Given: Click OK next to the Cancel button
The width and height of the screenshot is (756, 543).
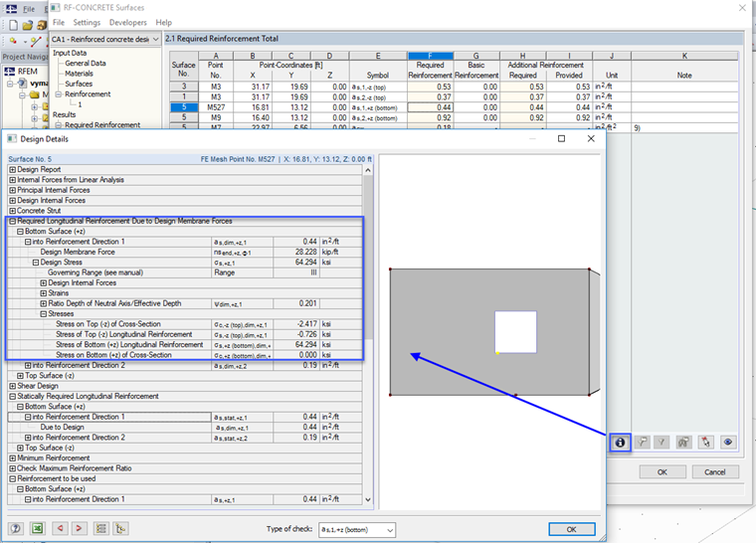Looking at the screenshot, I should (662, 472).
